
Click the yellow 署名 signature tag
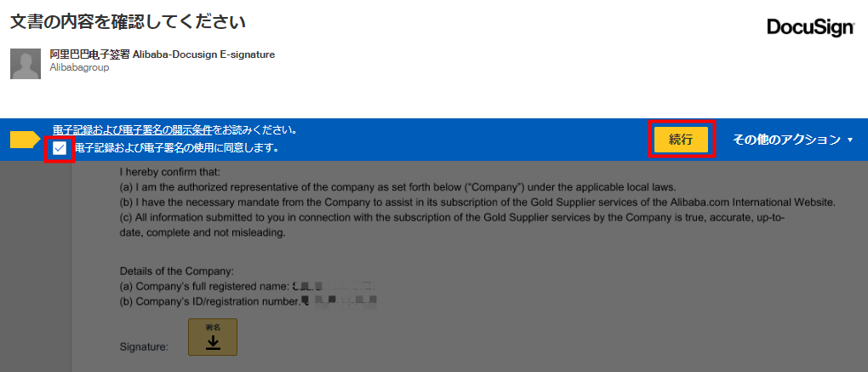213,336
